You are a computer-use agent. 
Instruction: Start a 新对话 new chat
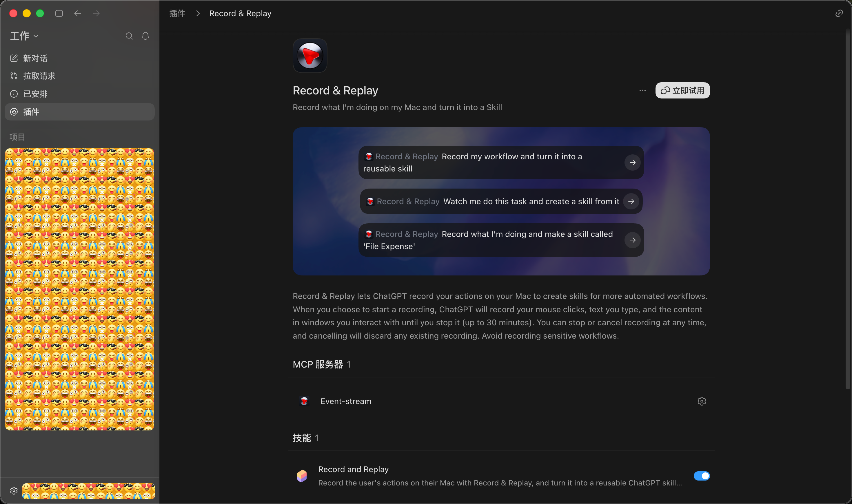[x=79, y=59]
